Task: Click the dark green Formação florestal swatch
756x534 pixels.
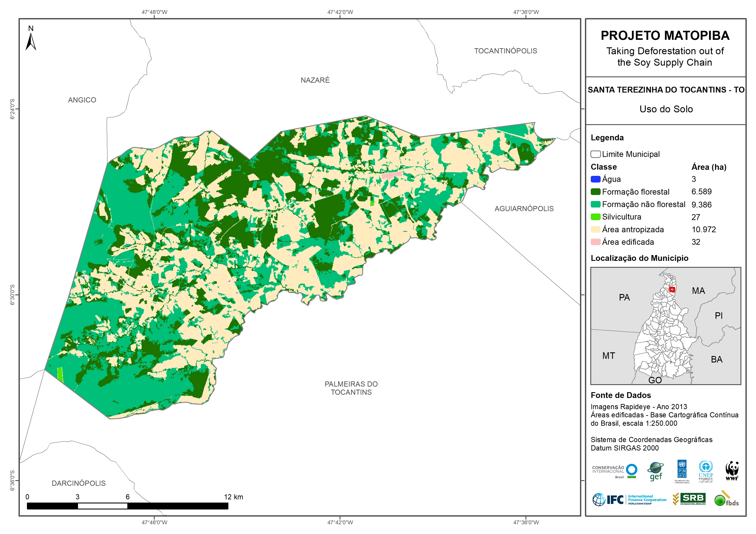Action: click(595, 192)
